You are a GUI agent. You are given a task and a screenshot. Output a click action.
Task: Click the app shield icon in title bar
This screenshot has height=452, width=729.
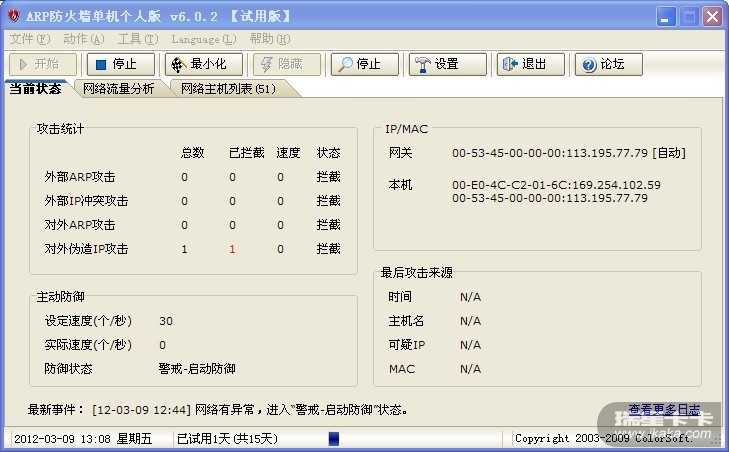click(13, 16)
